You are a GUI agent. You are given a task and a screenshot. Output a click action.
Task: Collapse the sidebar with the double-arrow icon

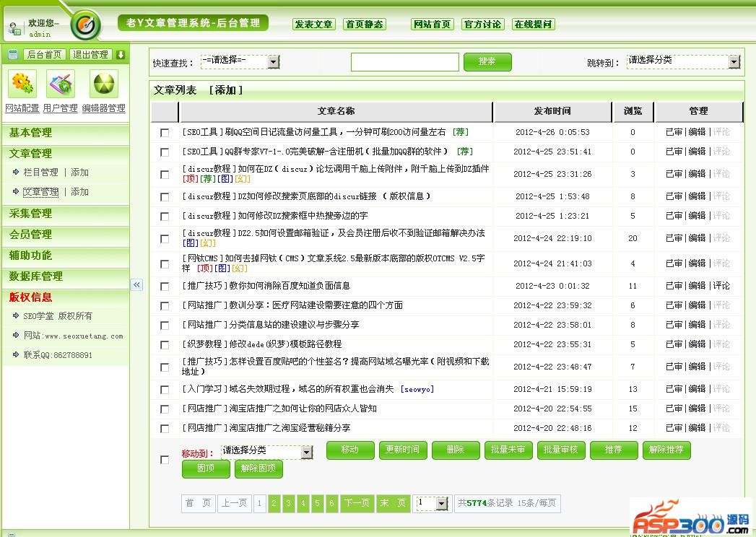coord(136,285)
